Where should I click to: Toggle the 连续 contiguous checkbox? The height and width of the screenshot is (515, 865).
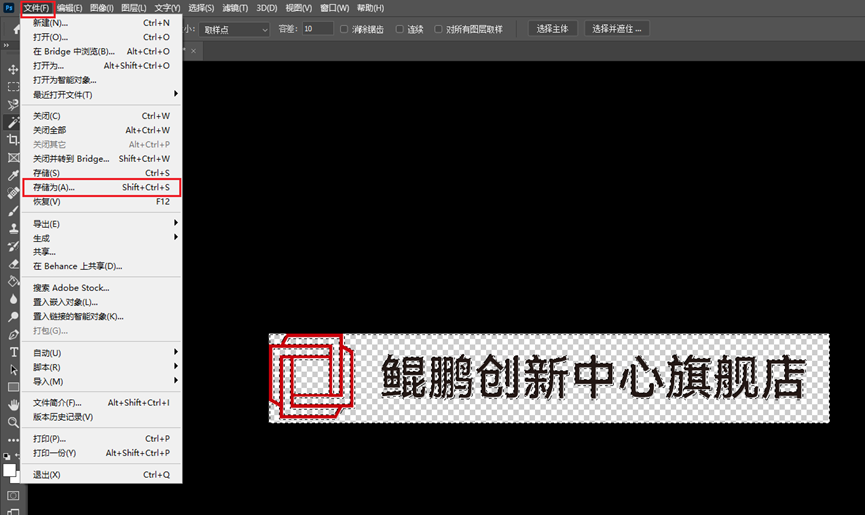click(399, 29)
